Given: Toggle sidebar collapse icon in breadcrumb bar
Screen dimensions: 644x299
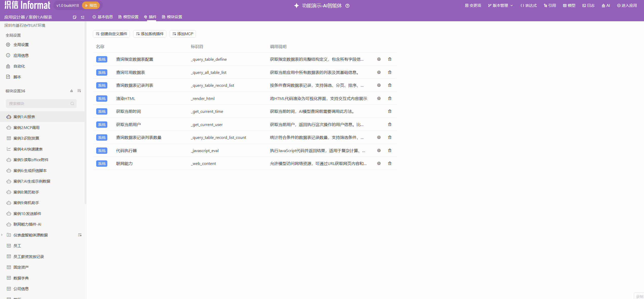Looking at the screenshot, I should (x=83, y=17).
